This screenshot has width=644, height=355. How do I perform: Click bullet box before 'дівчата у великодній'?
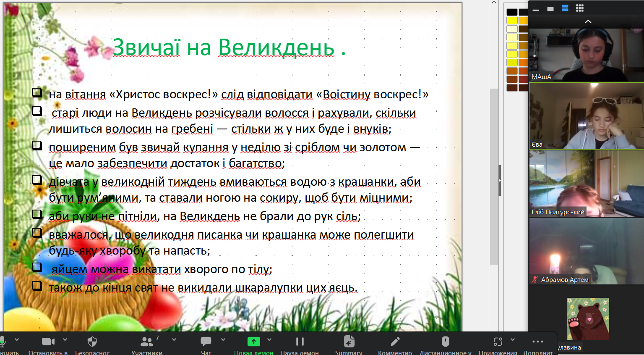(x=37, y=180)
